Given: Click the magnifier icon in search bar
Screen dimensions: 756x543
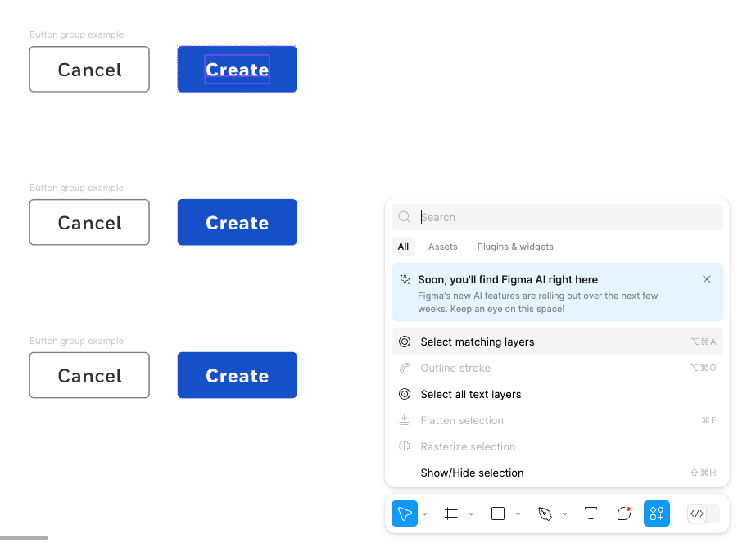Looking at the screenshot, I should [x=405, y=217].
